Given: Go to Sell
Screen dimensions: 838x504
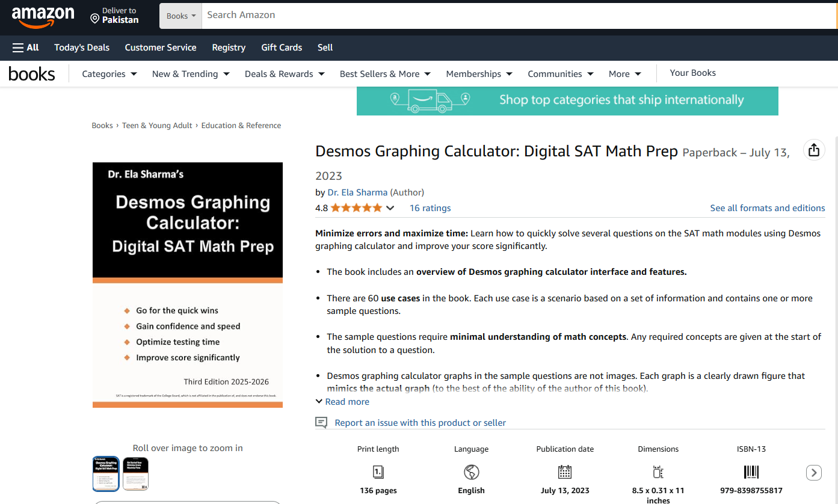Looking at the screenshot, I should 325,48.
